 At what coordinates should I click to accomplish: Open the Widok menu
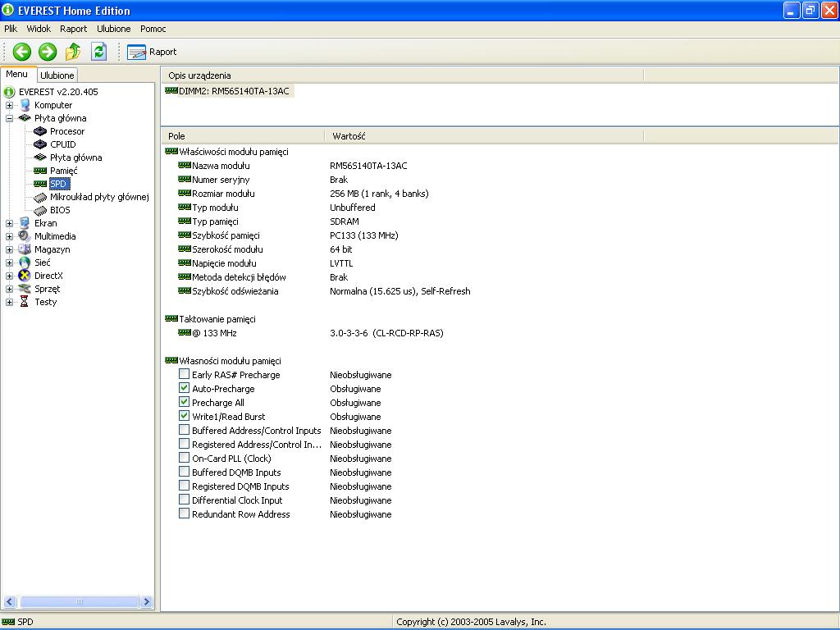(x=39, y=29)
